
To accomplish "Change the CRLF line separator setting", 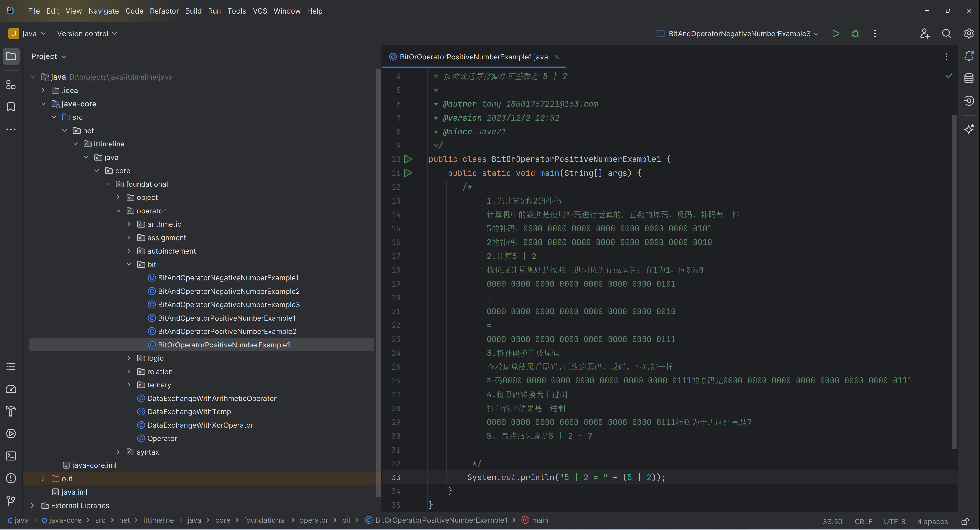I will [x=863, y=521].
